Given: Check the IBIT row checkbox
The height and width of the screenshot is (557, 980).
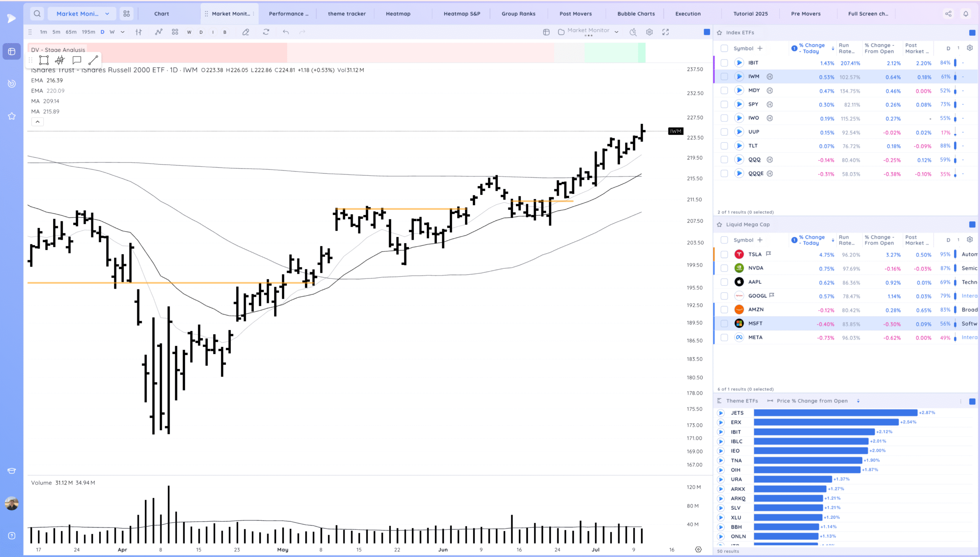Looking at the screenshot, I should point(724,63).
